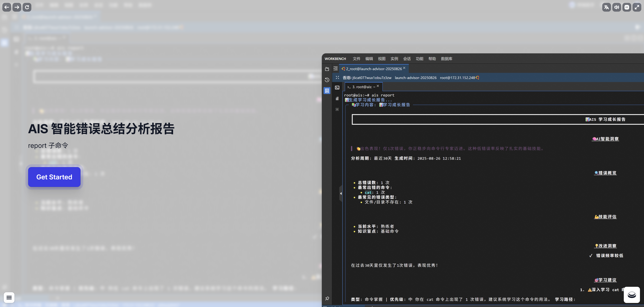The image size is (644, 307).
Task: Click the Get Started button
Action: (54, 177)
